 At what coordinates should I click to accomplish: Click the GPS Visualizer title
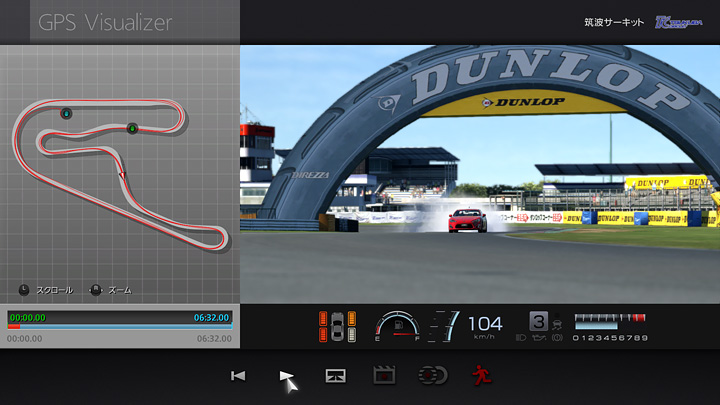tap(105, 22)
